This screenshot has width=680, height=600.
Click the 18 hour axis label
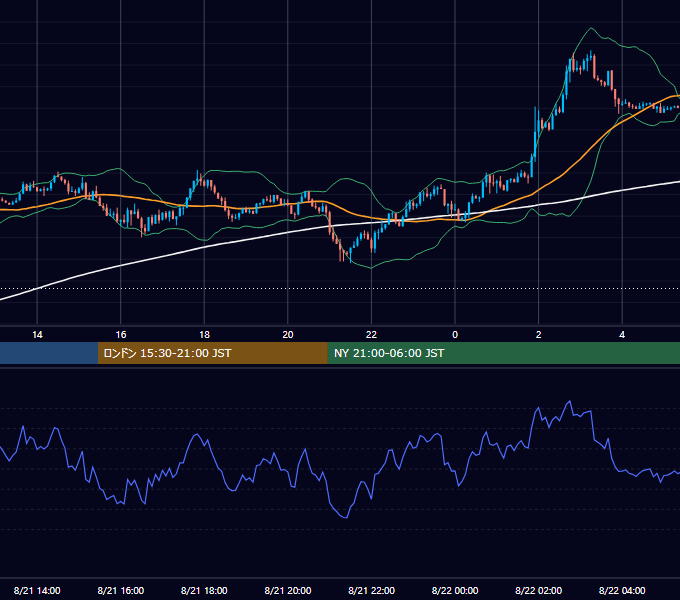[204, 335]
